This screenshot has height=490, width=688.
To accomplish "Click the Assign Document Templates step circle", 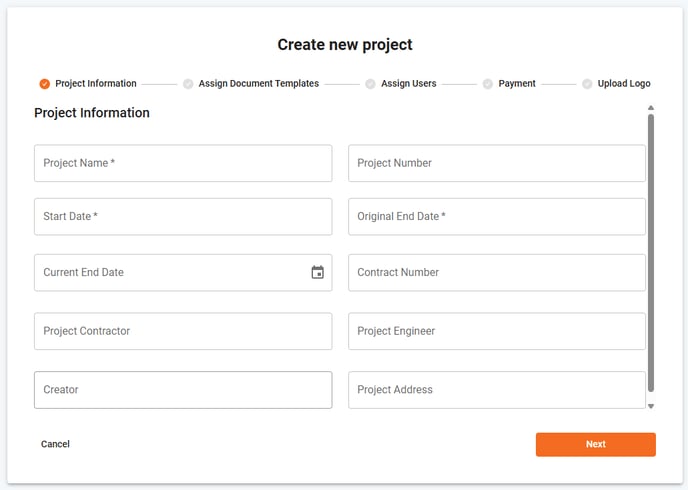I will [x=188, y=83].
